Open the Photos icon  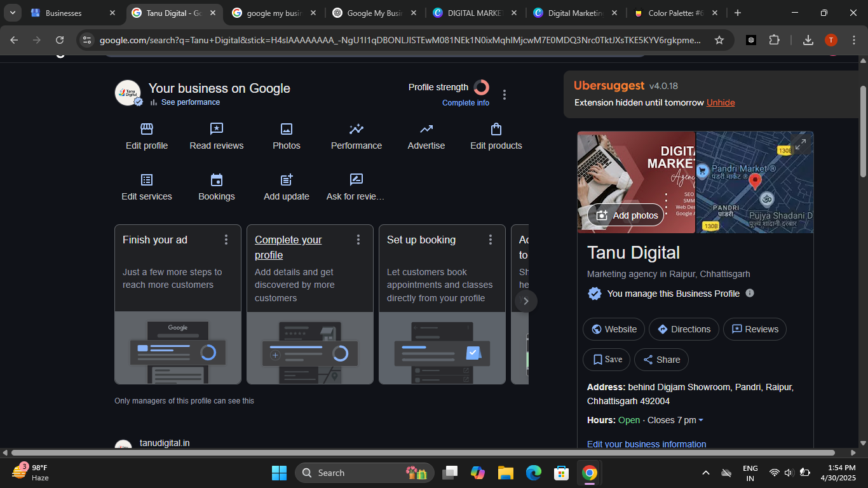pos(287,130)
